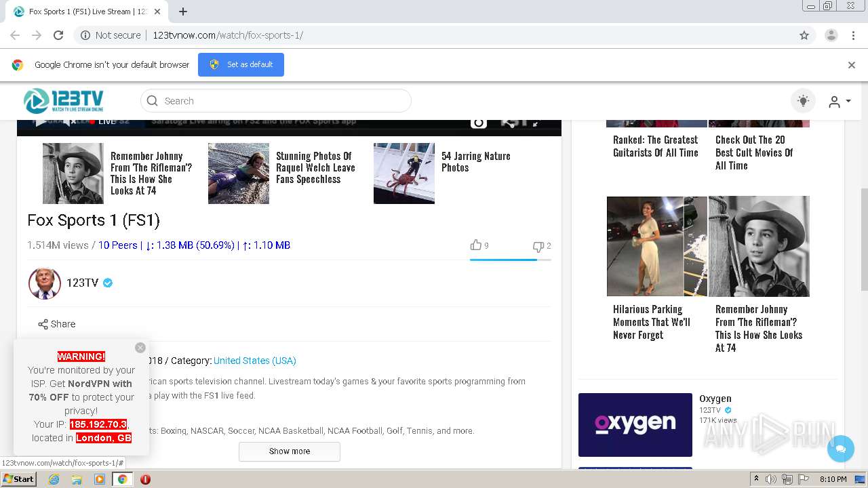Click the Set as default button

[x=241, y=64]
